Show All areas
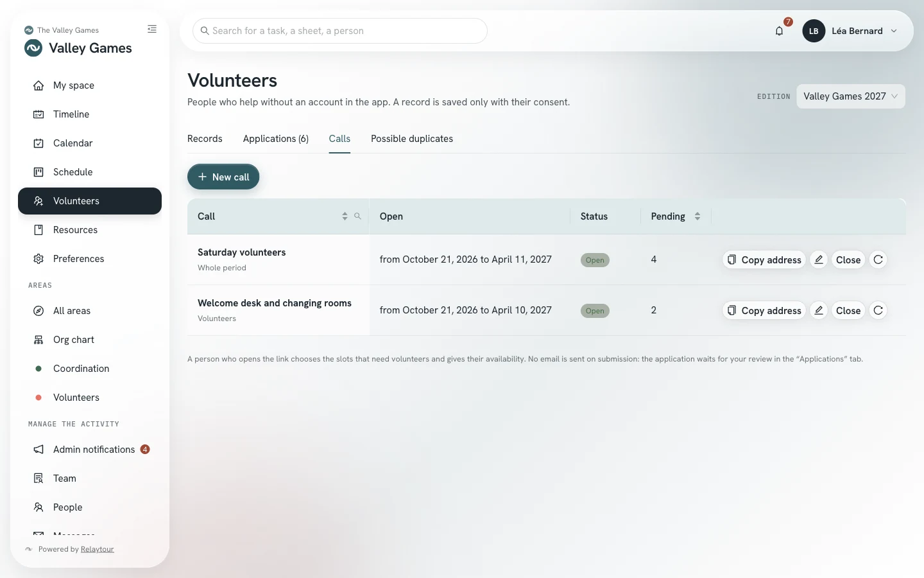The width and height of the screenshot is (924, 578). [90, 311]
